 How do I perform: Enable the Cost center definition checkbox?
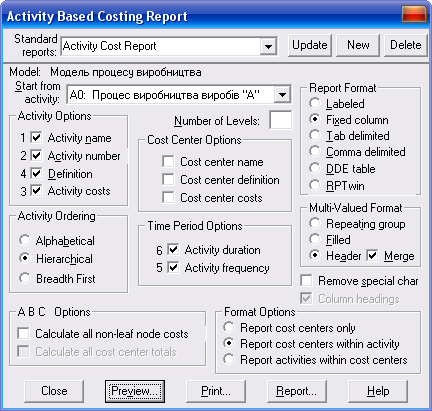click(168, 180)
